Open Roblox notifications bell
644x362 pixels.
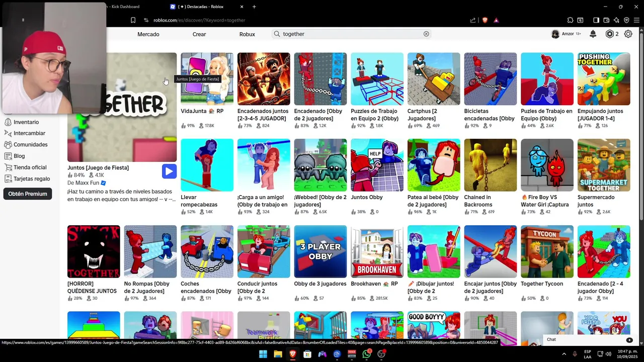(x=593, y=34)
